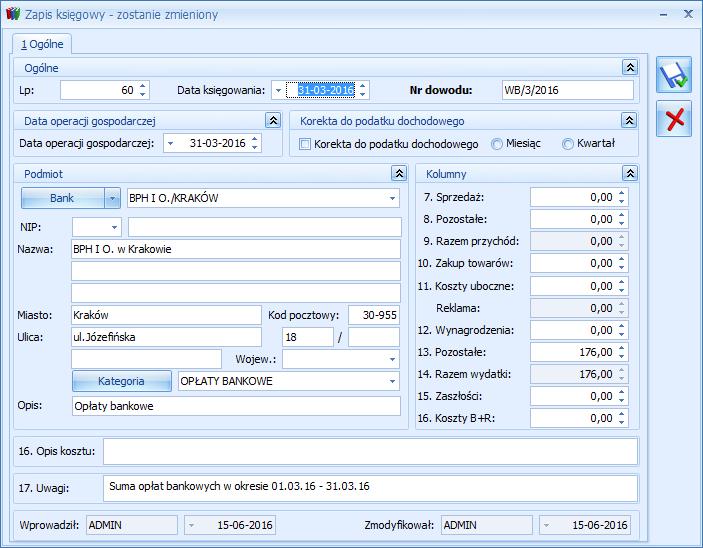
Task: Click the Data księgowania stepper arrows
Action: pyautogui.click(x=362, y=90)
